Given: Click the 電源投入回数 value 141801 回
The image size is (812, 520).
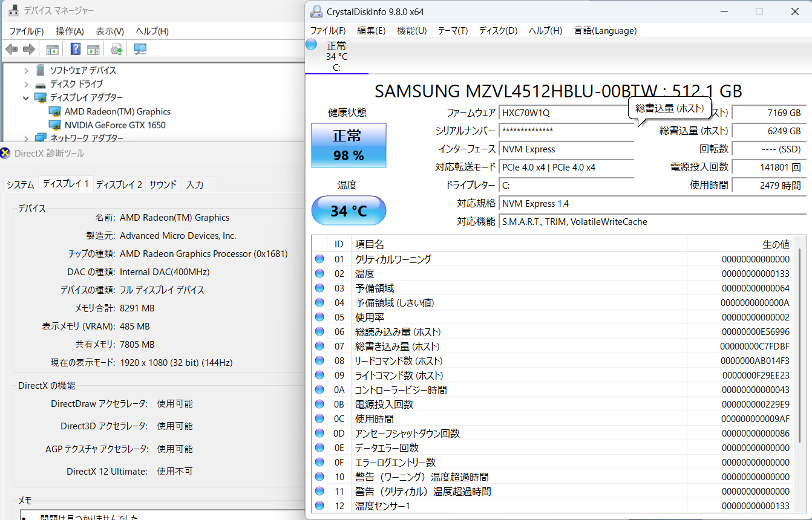Looking at the screenshot, I should click(769, 167).
